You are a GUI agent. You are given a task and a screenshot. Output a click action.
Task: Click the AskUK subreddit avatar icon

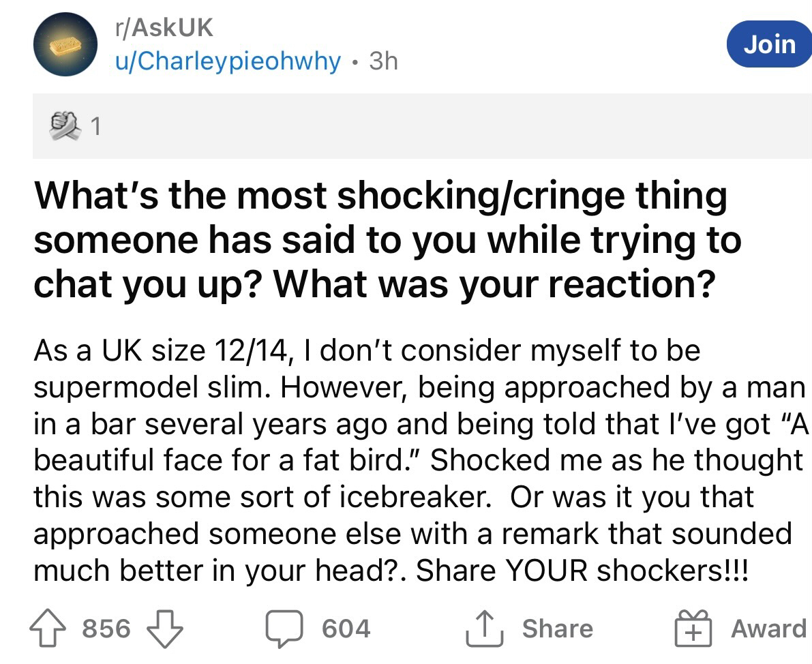65,44
